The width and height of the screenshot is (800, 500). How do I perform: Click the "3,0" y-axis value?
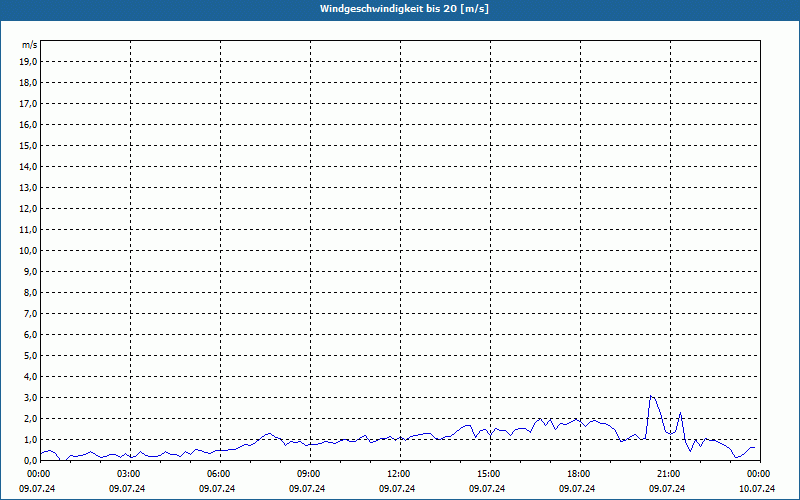[x=31, y=397]
